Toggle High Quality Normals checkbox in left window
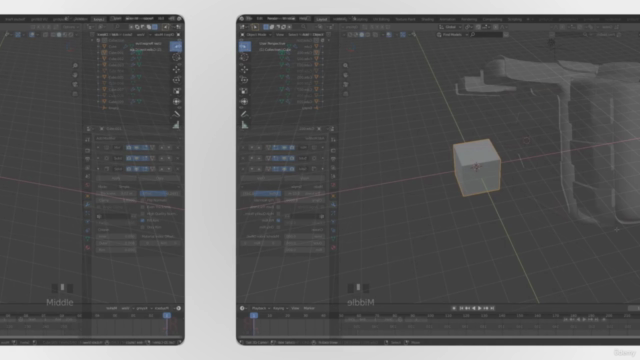This screenshot has width=640, height=360. [x=142, y=213]
